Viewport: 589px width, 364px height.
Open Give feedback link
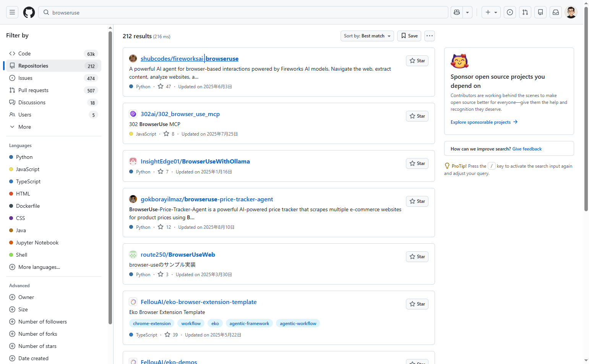pyautogui.click(x=527, y=149)
